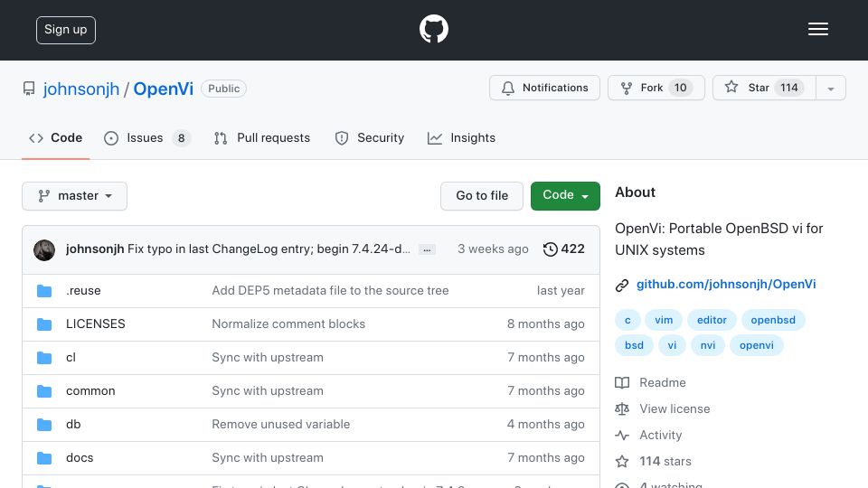Fork the repository with the Fork button
The width and height of the screenshot is (868, 488).
coord(656,88)
